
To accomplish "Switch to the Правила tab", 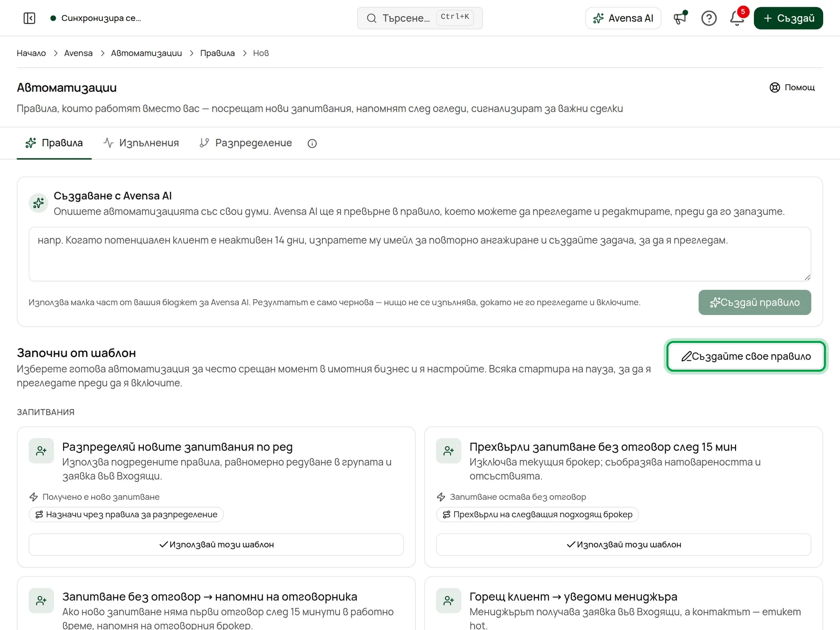I will point(54,143).
